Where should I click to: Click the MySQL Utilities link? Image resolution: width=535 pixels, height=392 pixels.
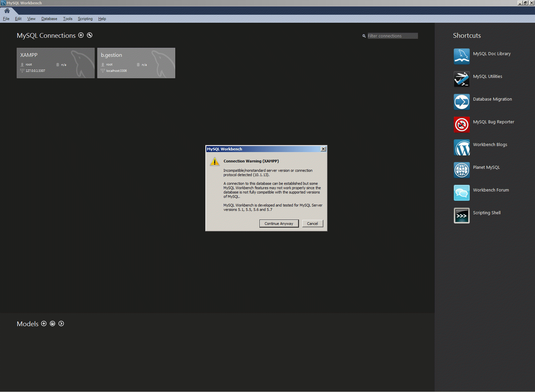coord(488,77)
